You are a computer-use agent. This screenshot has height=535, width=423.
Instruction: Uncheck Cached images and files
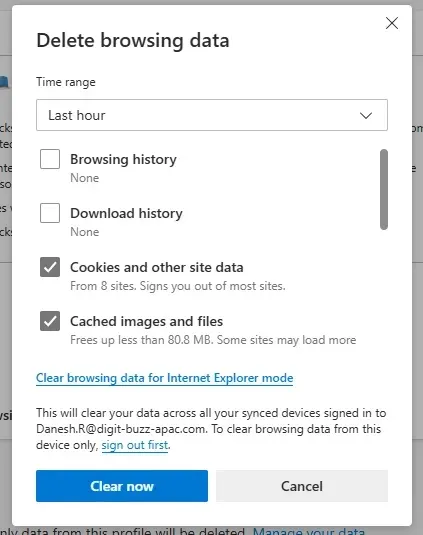click(x=50, y=321)
